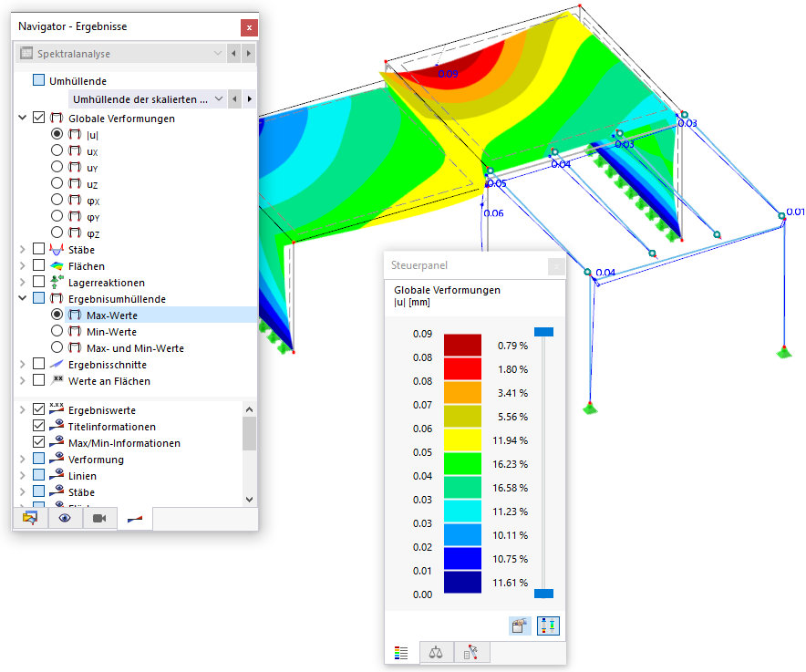Open the camera views tab
Screen dimensions: 806x672
(99, 518)
